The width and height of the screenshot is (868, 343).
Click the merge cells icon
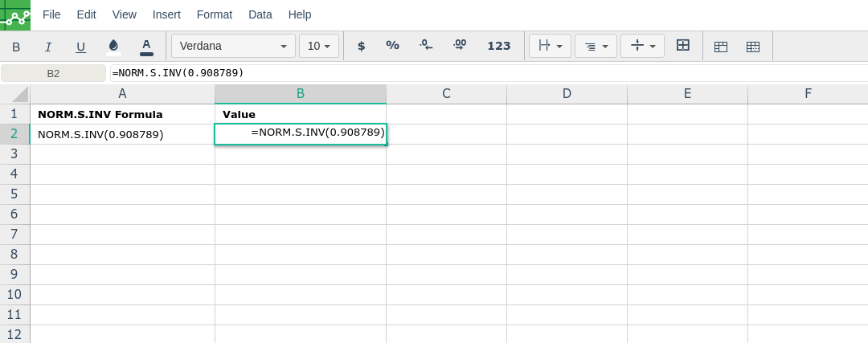[683, 46]
